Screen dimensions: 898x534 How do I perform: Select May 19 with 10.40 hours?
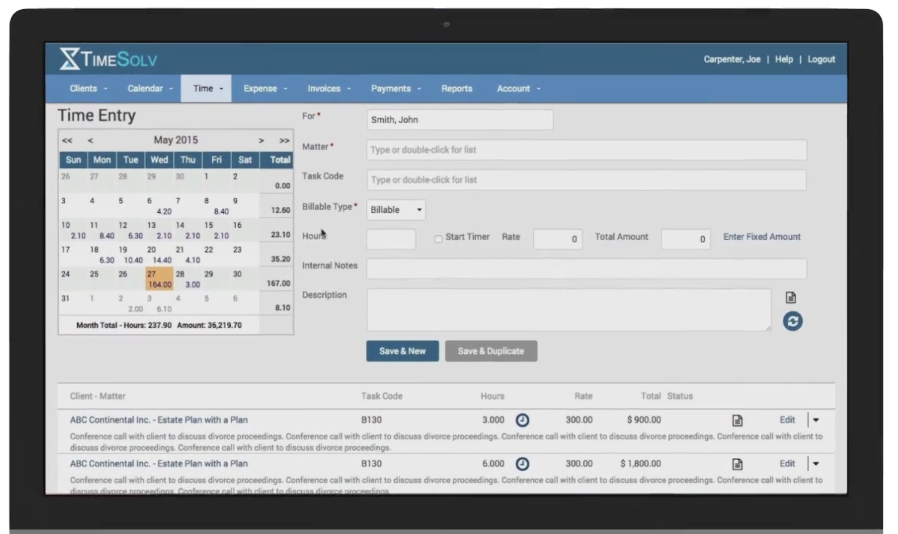[131, 255]
